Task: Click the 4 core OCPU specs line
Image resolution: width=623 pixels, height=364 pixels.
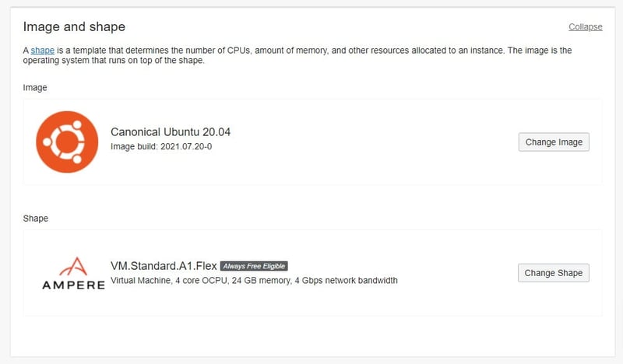Action: [x=255, y=280]
